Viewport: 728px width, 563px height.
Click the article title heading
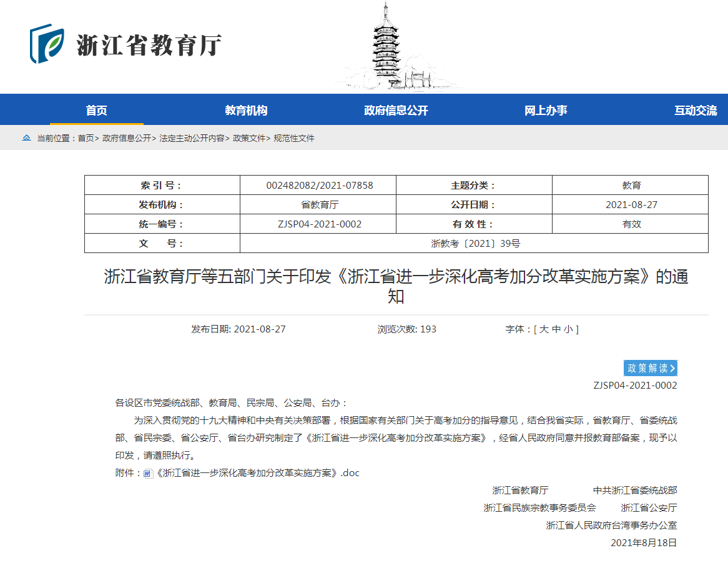(x=396, y=286)
